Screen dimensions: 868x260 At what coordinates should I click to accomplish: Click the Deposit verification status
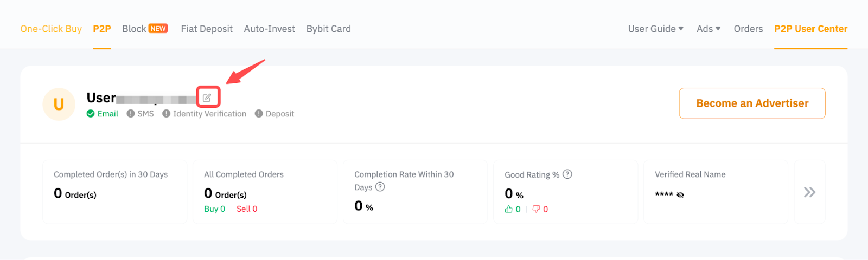click(275, 114)
